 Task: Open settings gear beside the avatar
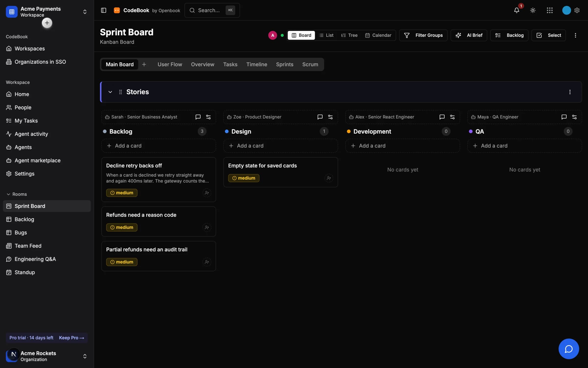577,10
